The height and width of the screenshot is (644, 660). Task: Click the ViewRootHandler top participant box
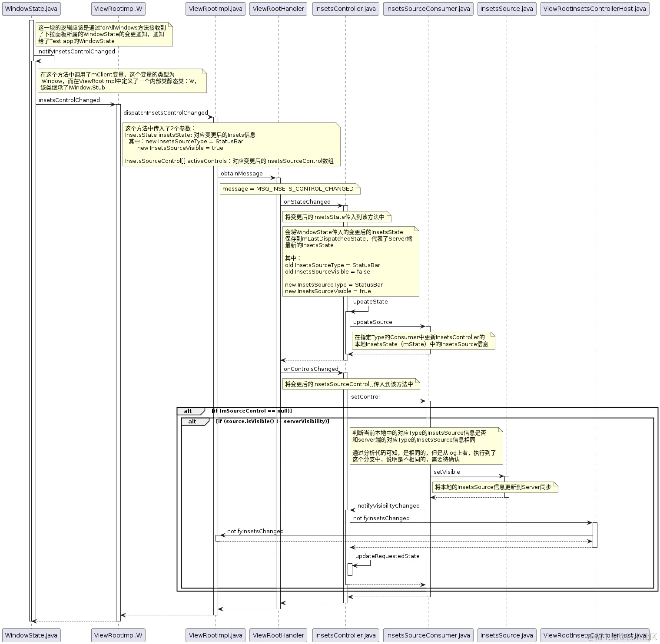coord(278,8)
